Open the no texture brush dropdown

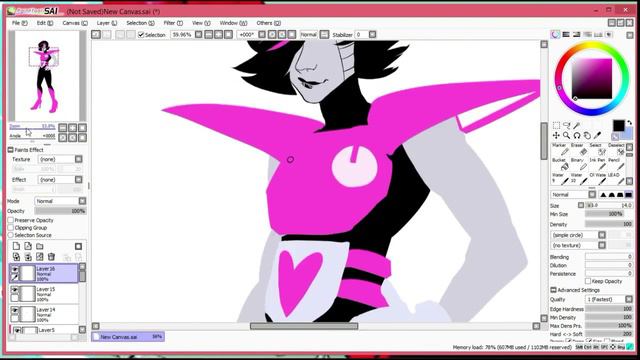(602, 245)
